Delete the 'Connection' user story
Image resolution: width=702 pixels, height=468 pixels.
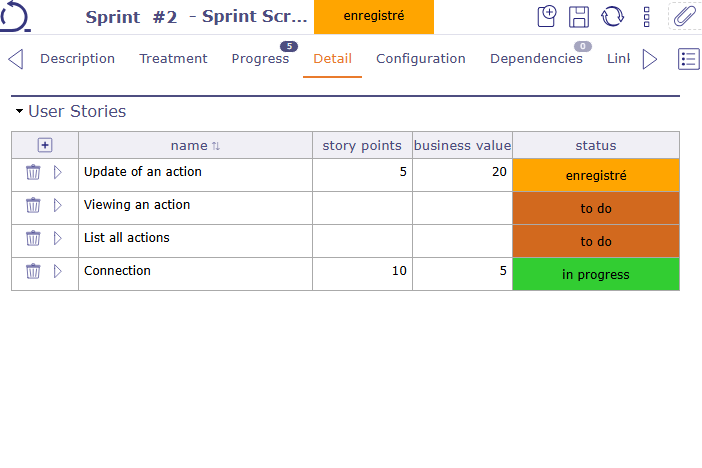(33, 271)
